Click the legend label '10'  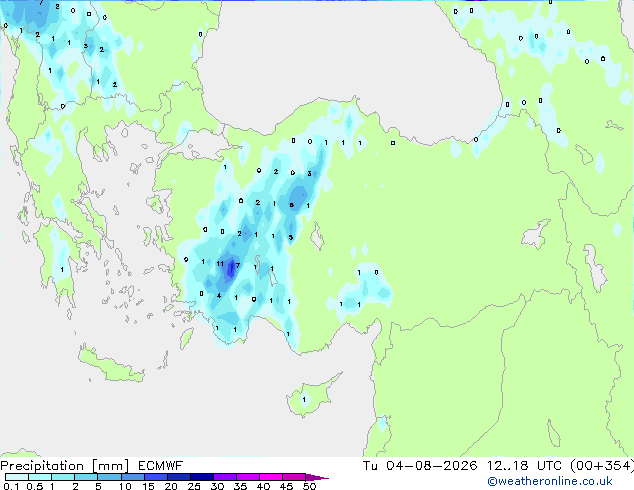(125, 486)
